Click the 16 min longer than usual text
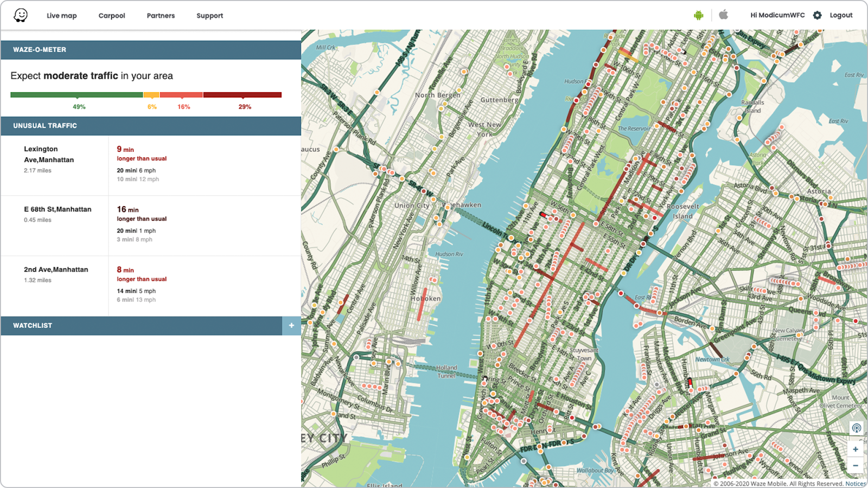The image size is (868, 488). coord(142,214)
